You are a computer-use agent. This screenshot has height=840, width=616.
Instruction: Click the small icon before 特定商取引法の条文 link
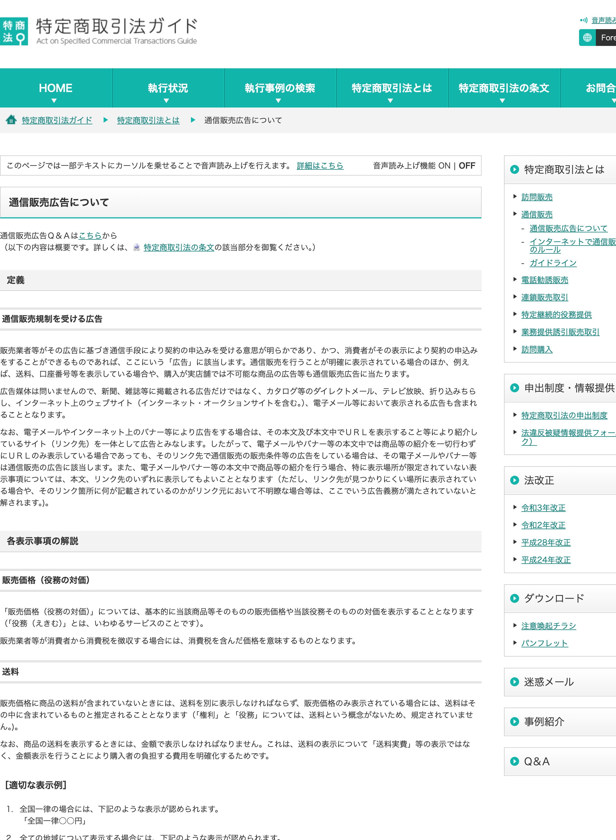tap(137, 247)
